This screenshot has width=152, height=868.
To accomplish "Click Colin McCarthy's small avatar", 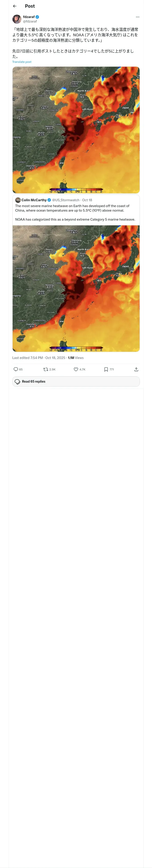I will [18, 200].
